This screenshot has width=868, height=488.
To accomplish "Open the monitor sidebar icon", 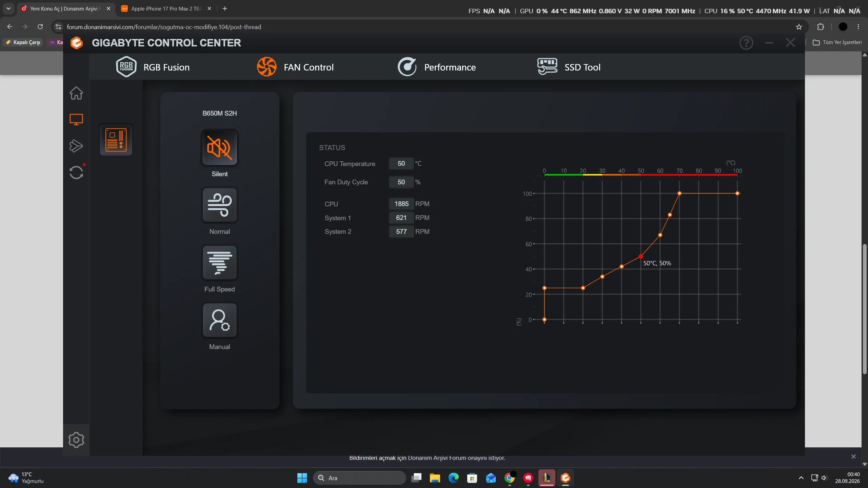I will click(x=76, y=120).
